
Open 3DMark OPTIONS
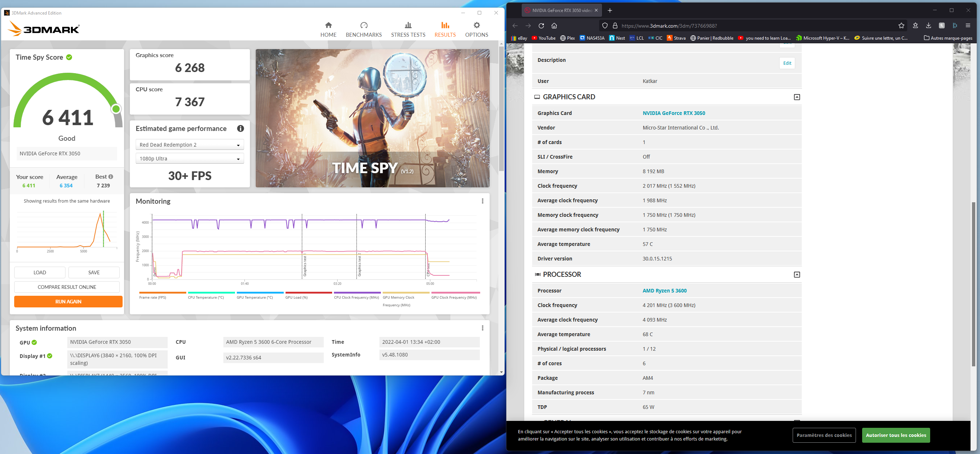477,30
